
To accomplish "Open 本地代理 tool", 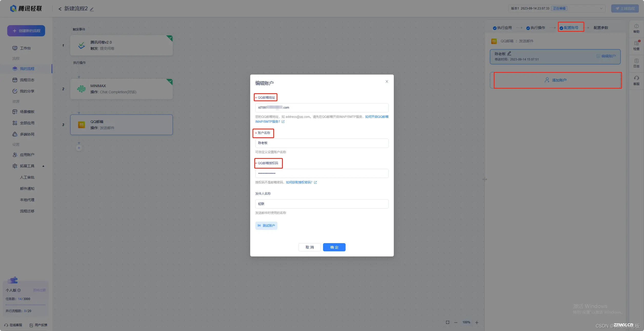I will pyautogui.click(x=27, y=200).
